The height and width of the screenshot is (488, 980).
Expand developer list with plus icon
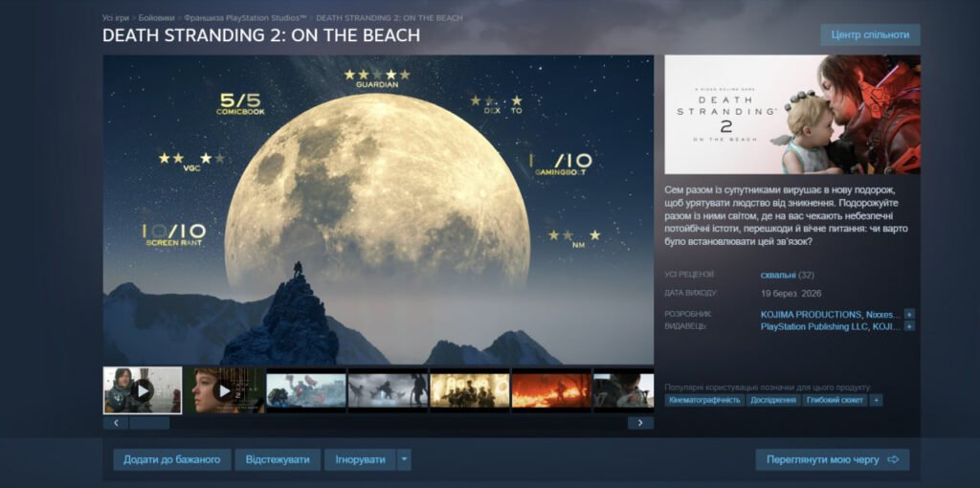(x=909, y=314)
